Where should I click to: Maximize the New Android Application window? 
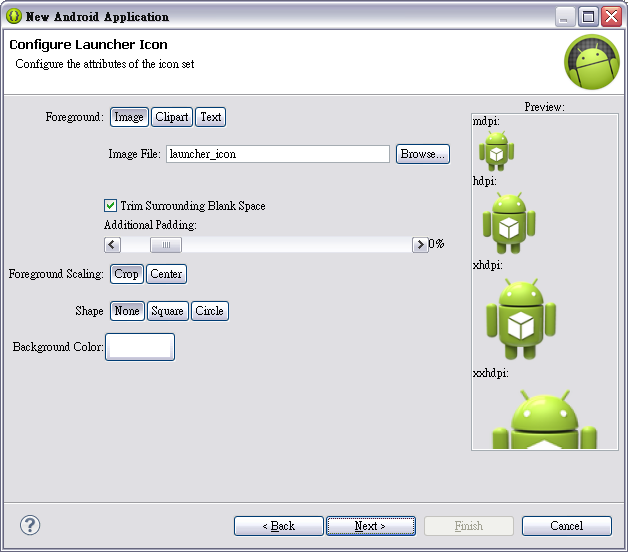pos(588,17)
